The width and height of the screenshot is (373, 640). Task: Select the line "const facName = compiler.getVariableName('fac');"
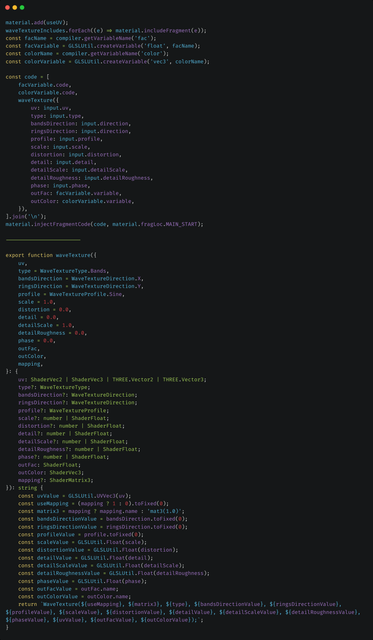coord(81,38)
